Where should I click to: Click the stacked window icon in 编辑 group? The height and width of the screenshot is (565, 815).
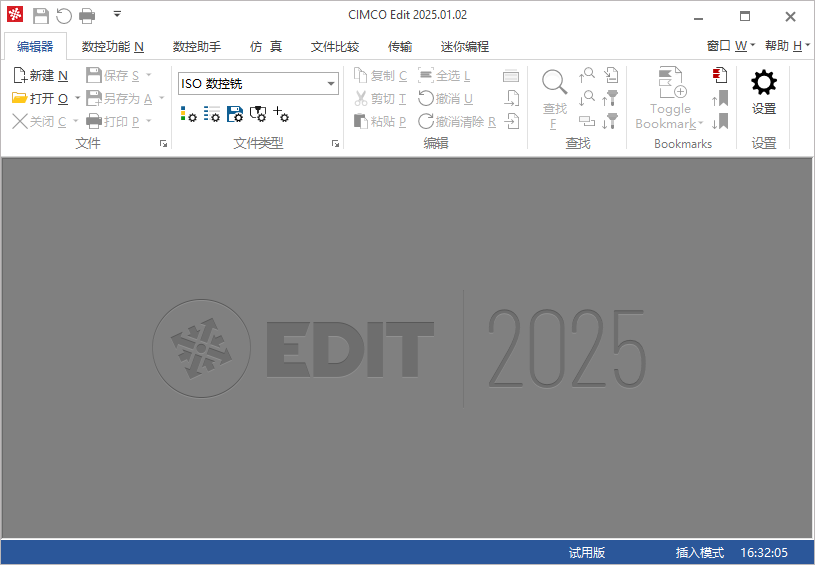pyautogui.click(x=511, y=76)
